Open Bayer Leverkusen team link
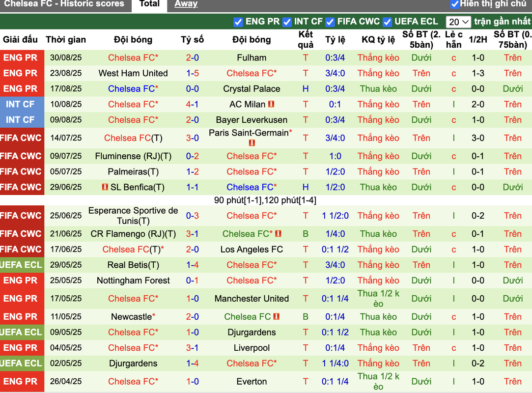Screen dimensions: 532x393 point(252,120)
